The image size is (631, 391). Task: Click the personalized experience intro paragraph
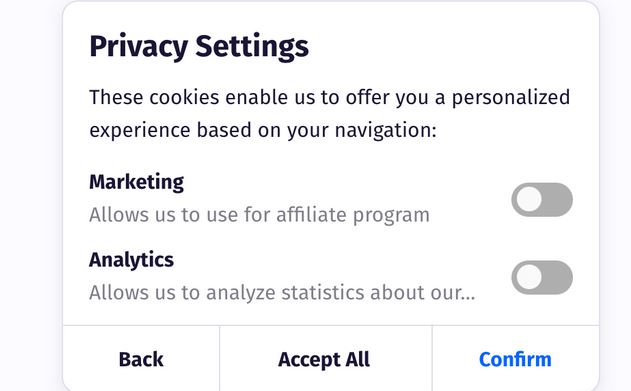[x=330, y=114]
